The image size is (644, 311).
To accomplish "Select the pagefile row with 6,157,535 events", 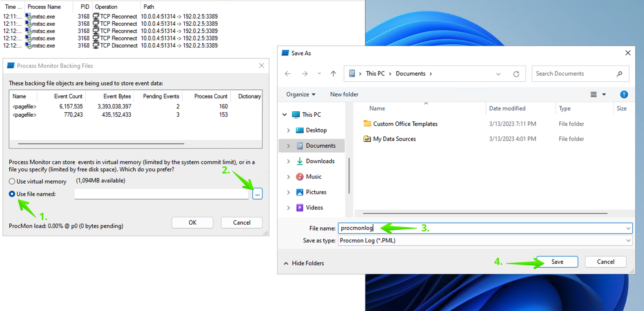I will pyautogui.click(x=135, y=107).
